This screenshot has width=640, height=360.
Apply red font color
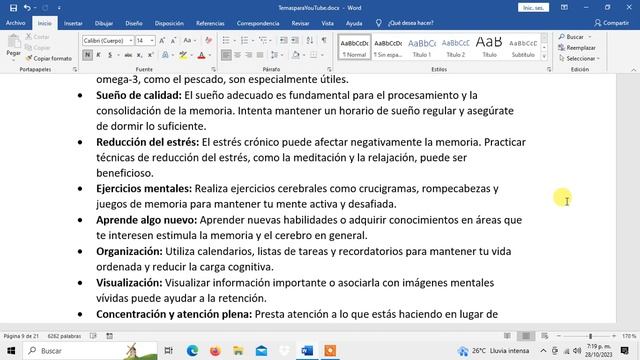pyautogui.click(x=201, y=55)
